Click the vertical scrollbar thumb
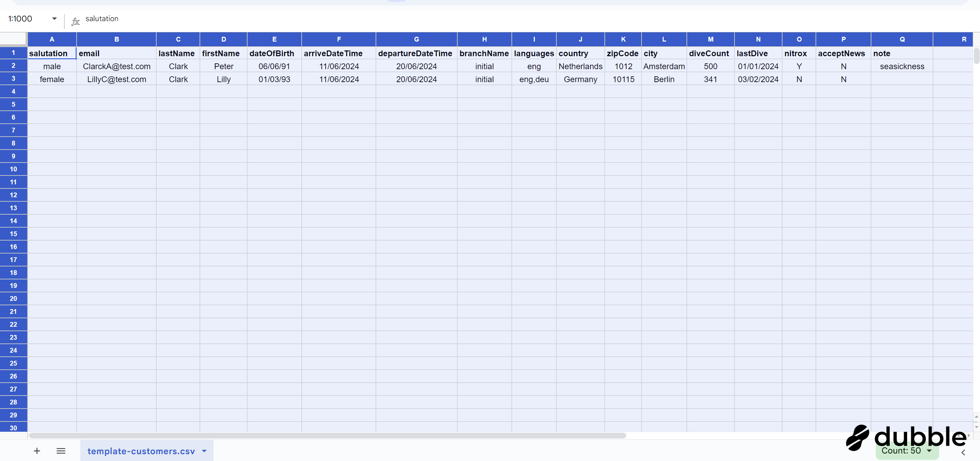 click(x=976, y=56)
